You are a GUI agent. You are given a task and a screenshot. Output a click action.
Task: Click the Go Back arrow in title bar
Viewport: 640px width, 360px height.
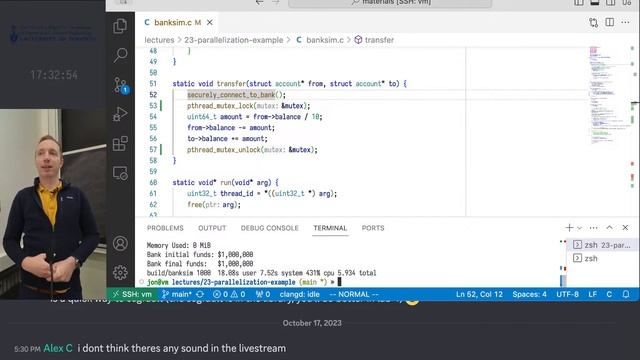point(259,2)
